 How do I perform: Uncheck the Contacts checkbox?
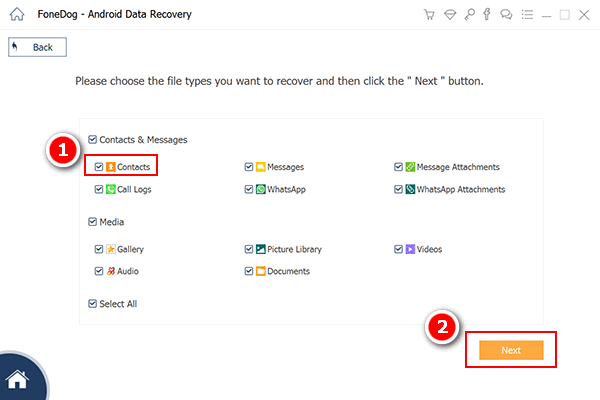pos(99,167)
